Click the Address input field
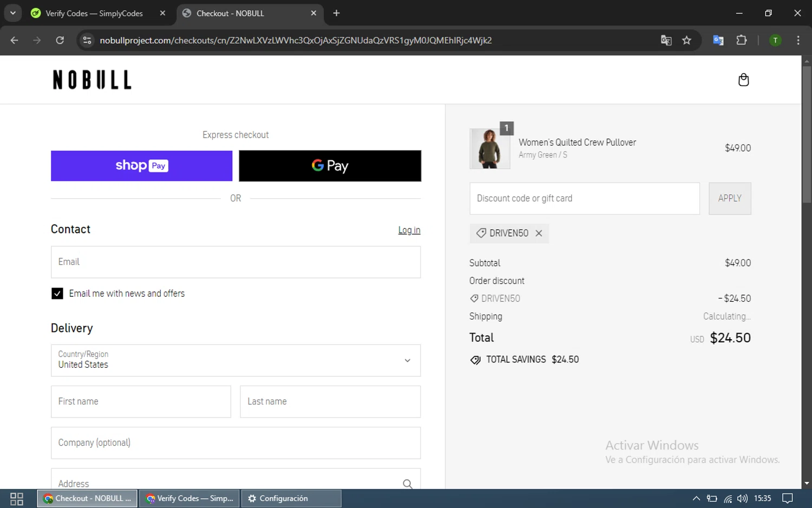The width and height of the screenshot is (812, 508). pyautogui.click(x=235, y=479)
